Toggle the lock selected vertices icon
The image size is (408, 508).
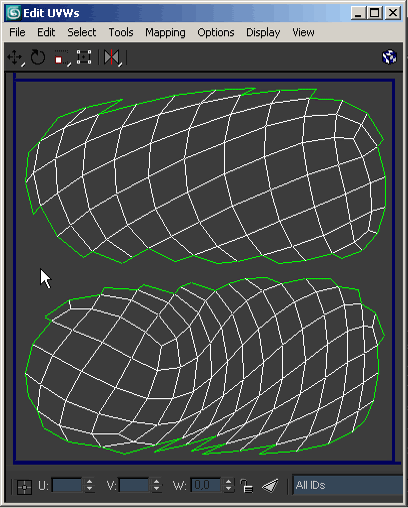[x=247, y=486]
